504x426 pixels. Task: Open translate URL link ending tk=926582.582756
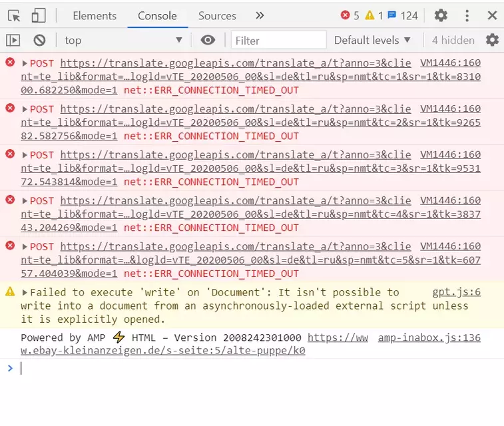coord(251,122)
